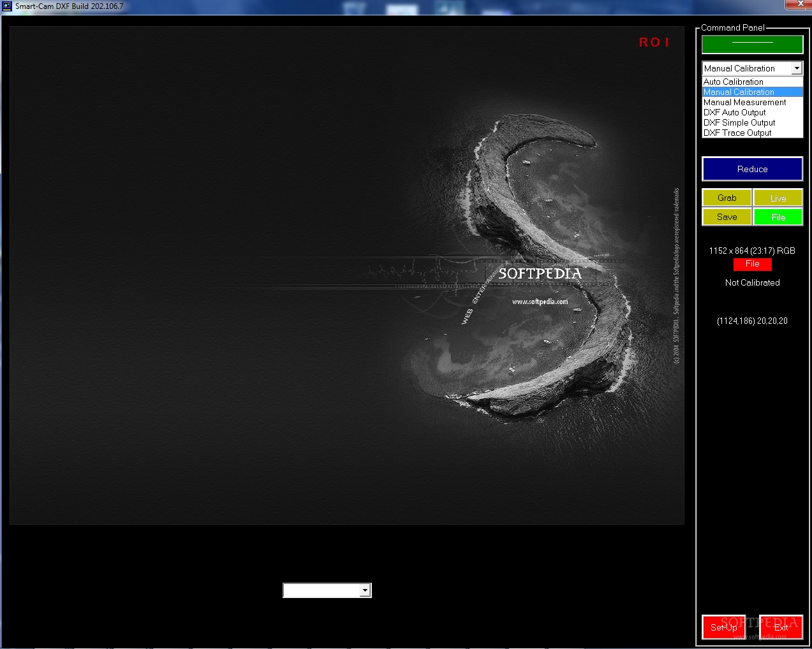Screen dimensions: 812x649
Task: Choose Manual Calibration option in list
Action: (x=752, y=92)
